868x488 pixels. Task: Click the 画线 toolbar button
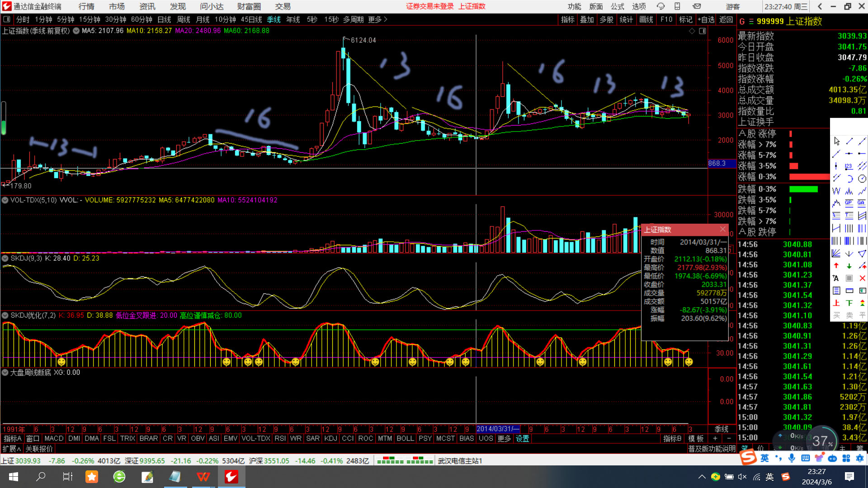[646, 20]
